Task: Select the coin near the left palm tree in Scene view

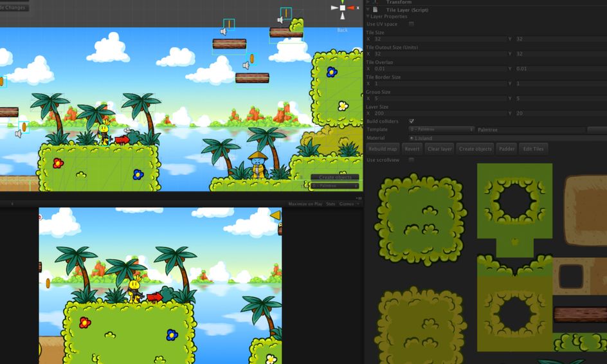Action: [x=24, y=127]
